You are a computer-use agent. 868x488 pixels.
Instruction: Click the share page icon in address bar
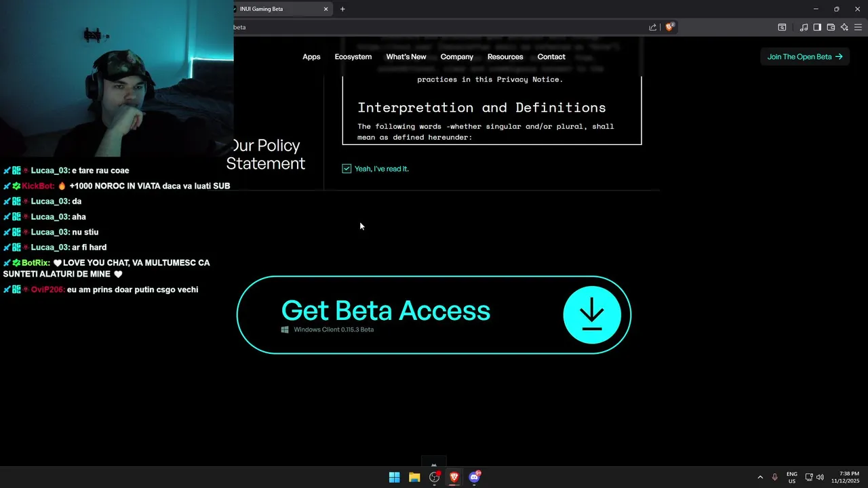[652, 27]
